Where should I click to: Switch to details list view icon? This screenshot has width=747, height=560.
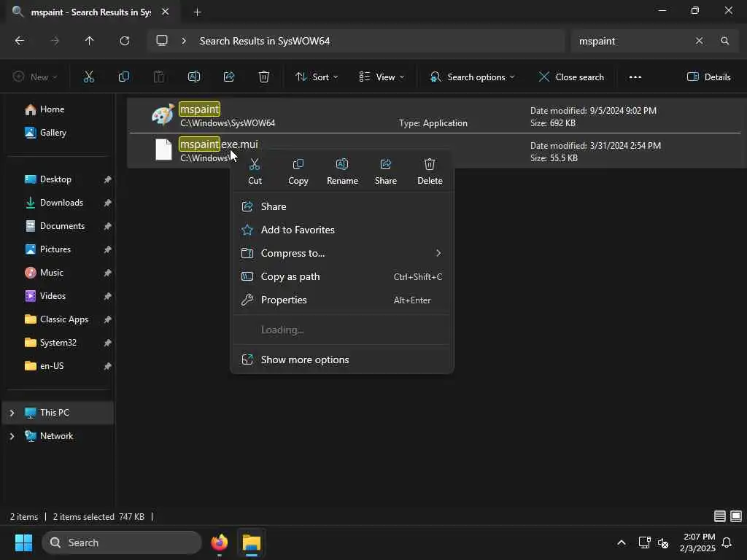click(x=720, y=516)
